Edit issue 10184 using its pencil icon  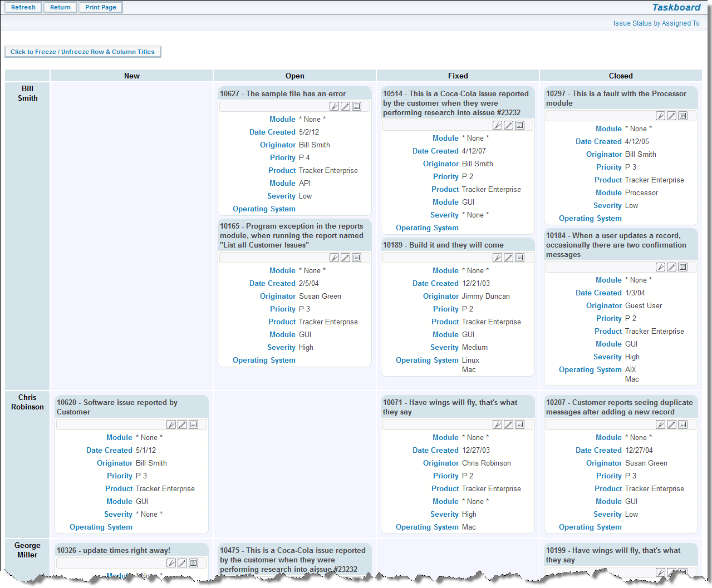click(671, 267)
